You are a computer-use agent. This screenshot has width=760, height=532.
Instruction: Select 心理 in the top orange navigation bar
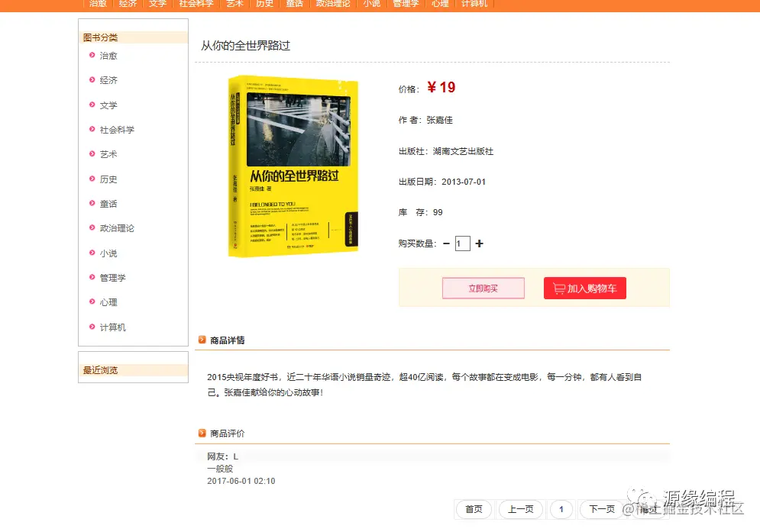[x=440, y=3]
